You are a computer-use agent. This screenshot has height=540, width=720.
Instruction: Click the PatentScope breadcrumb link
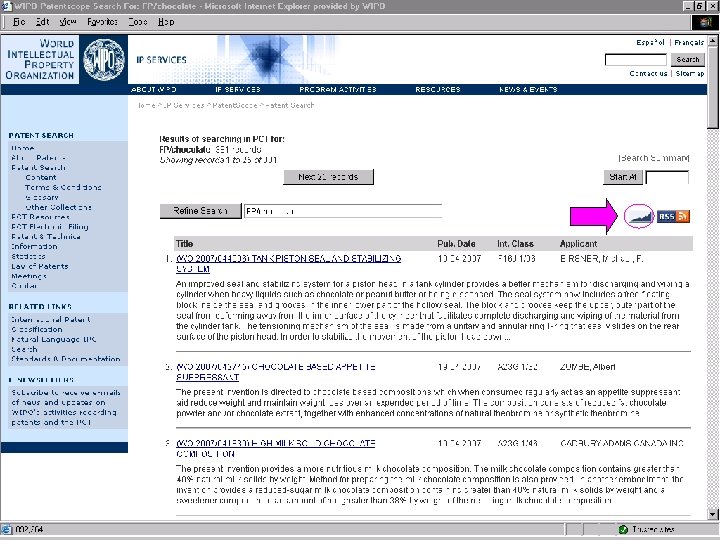pos(234,105)
